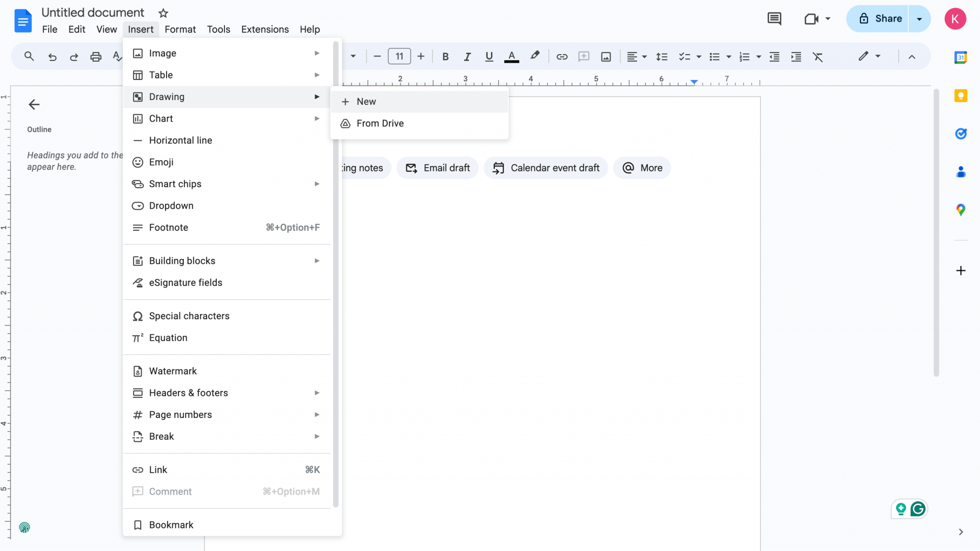Viewport: 980px width, 551px height.
Task: Click the font size input field
Action: [399, 56]
